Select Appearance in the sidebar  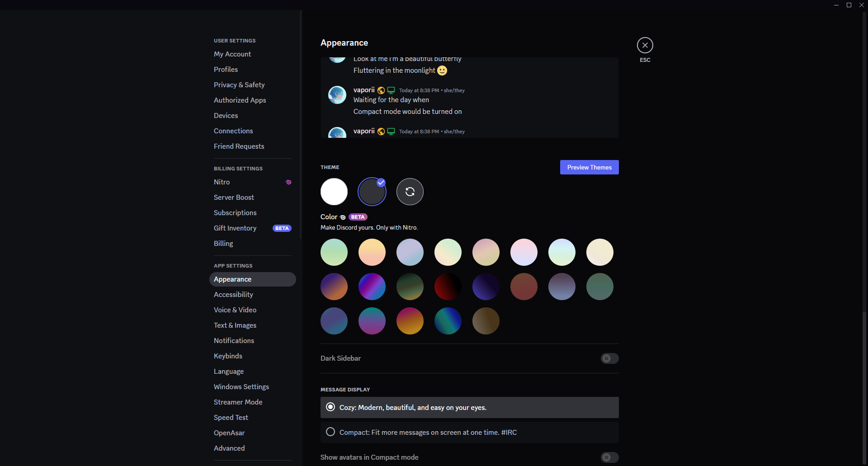253,279
